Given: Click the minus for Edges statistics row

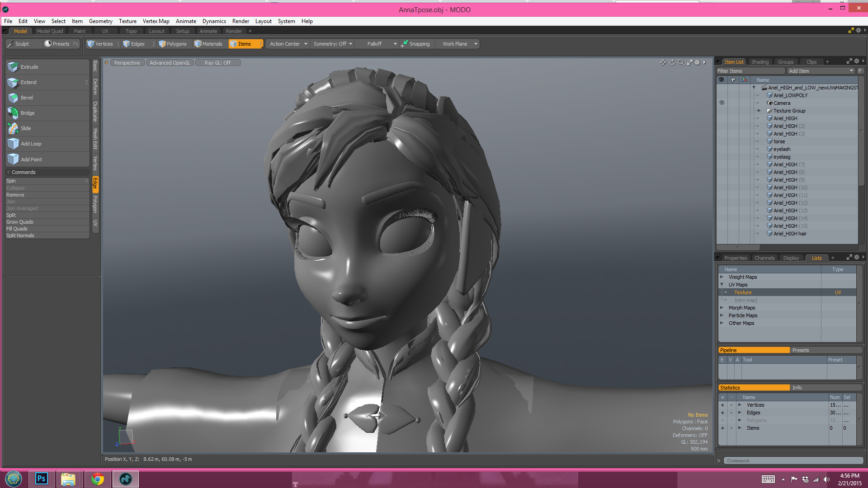Looking at the screenshot, I should (x=731, y=413).
